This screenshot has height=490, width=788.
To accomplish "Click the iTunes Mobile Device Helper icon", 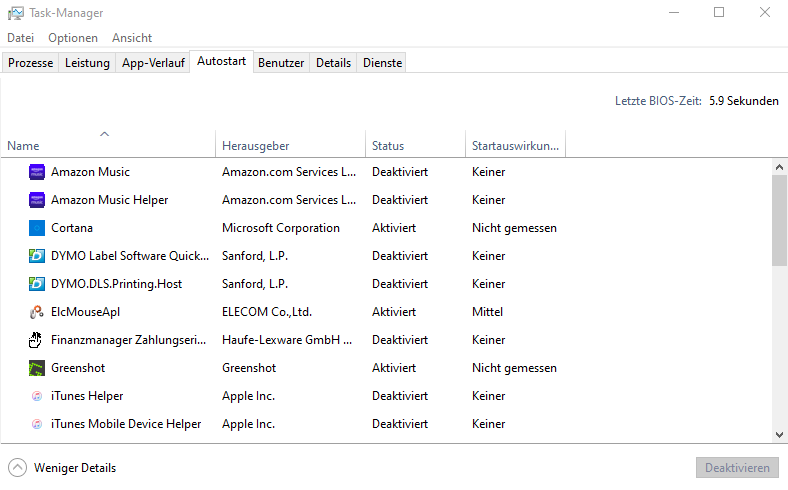I will pyautogui.click(x=37, y=424).
